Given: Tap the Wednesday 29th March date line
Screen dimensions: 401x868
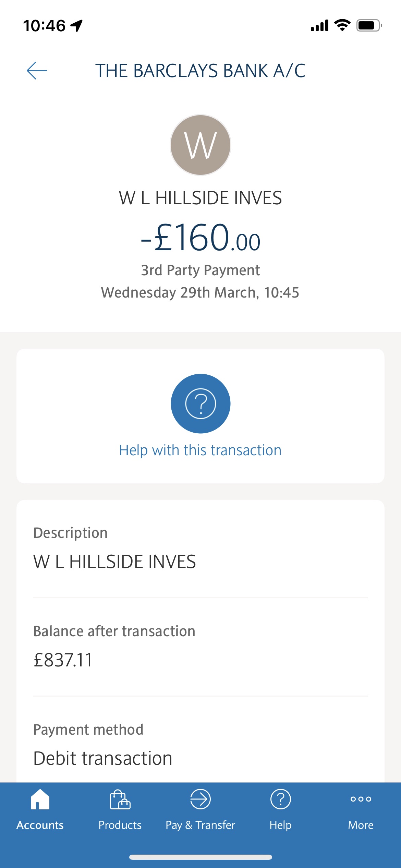Looking at the screenshot, I should 200,293.
